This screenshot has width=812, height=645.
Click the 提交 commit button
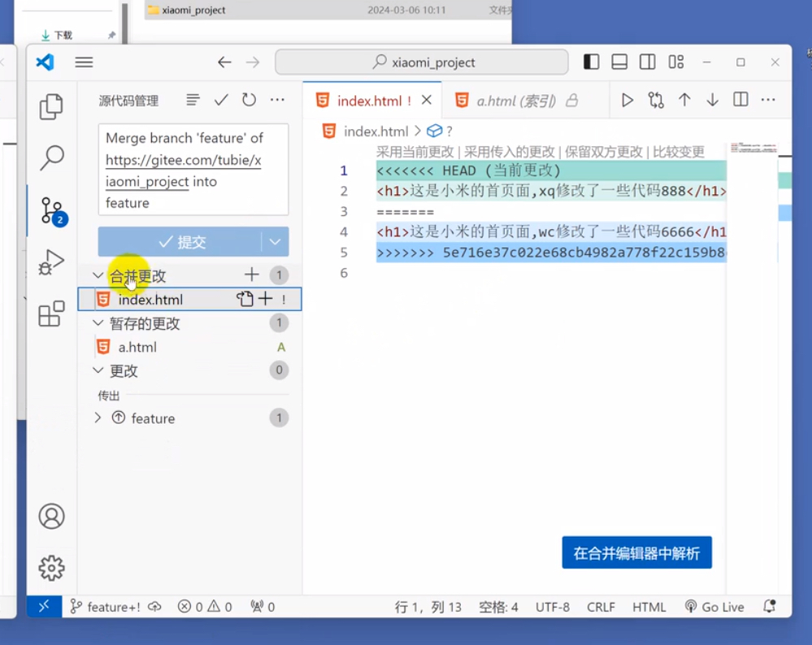pyautogui.click(x=180, y=242)
